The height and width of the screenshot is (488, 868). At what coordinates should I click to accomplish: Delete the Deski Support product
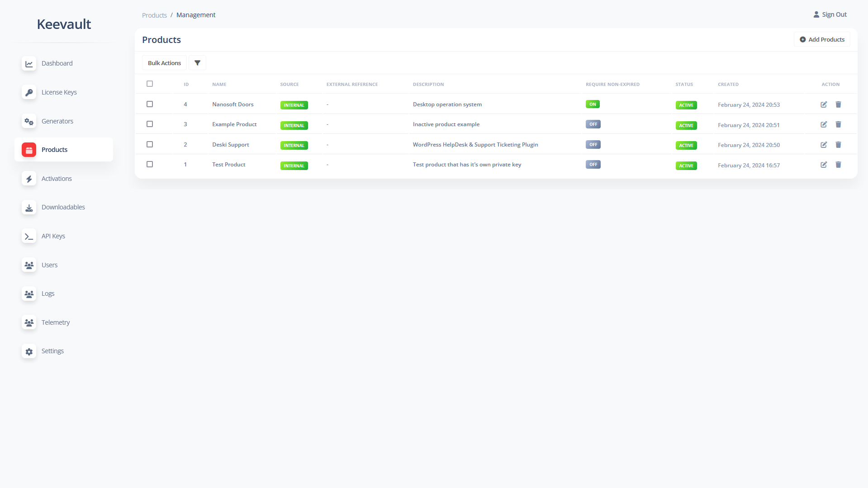click(x=838, y=145)
